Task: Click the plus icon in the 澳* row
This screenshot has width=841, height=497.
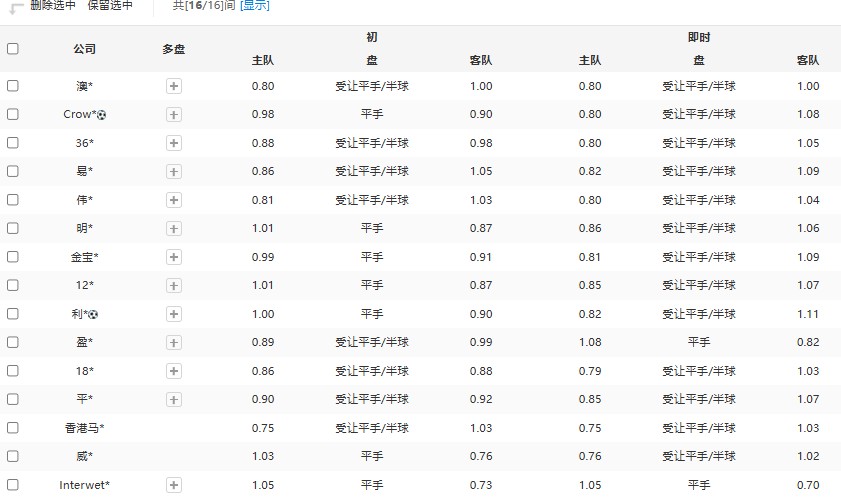Action: tap(173, 87)
